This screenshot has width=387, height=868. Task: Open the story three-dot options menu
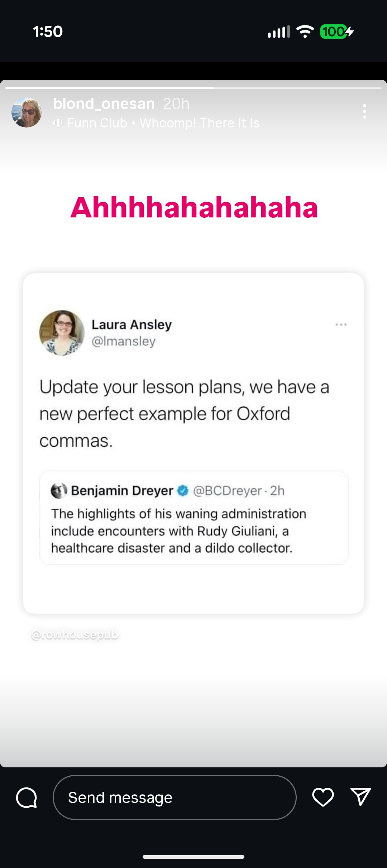(364, 112)
